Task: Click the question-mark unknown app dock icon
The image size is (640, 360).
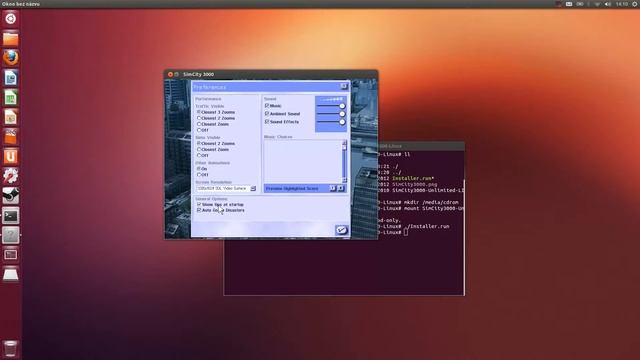Action: coord(11,235)
